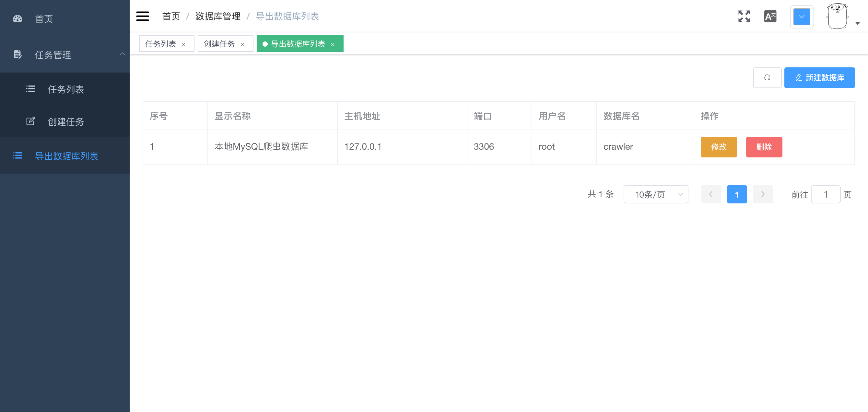Viewport: 868px width, 412px height.
Task: Delete row with red 删除 button
Action: (764, 147)
